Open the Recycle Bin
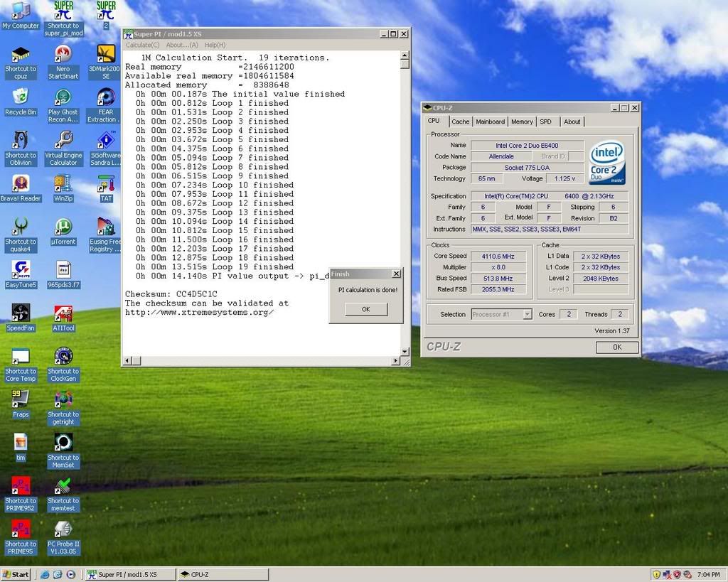Image resolution: width=728 pixels, height=582 pixels. pos(21,97)
